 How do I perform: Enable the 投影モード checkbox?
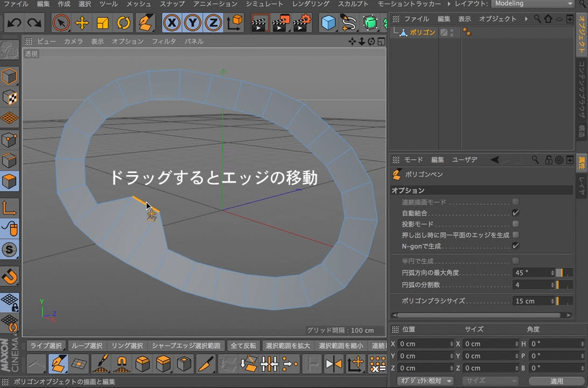coord(515,224)
